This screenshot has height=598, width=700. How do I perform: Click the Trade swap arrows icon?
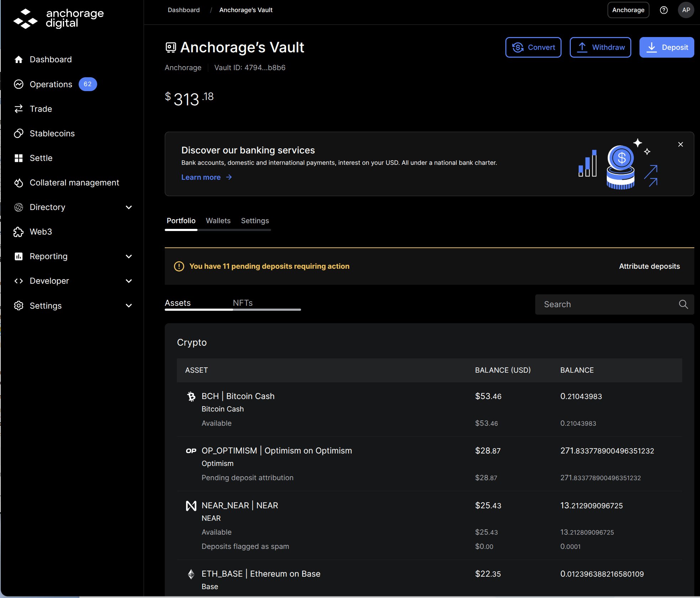point(19,109)
